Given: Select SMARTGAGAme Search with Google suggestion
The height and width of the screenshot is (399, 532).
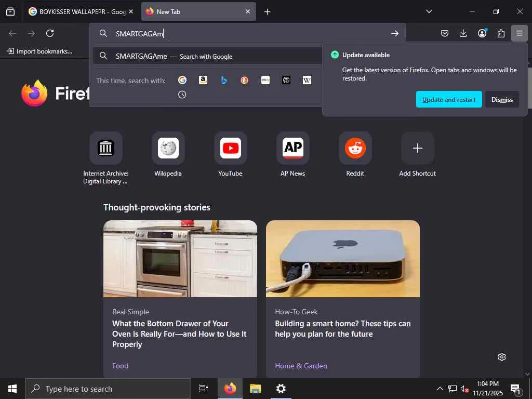Looking at the screenshot, I should (x=207, y=56).
